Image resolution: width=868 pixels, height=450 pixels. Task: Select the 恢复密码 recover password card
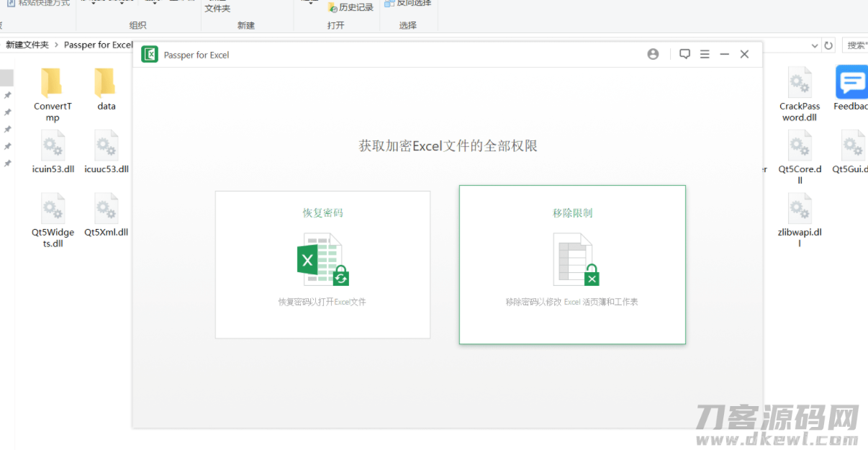pos(322,264)
